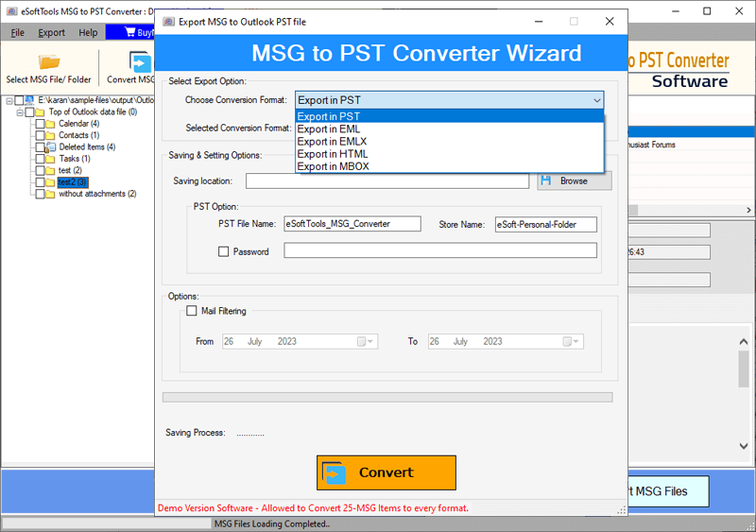Viewport: 756px width, 532px height.
Task: Open the File menu
Action: point(17,32)
